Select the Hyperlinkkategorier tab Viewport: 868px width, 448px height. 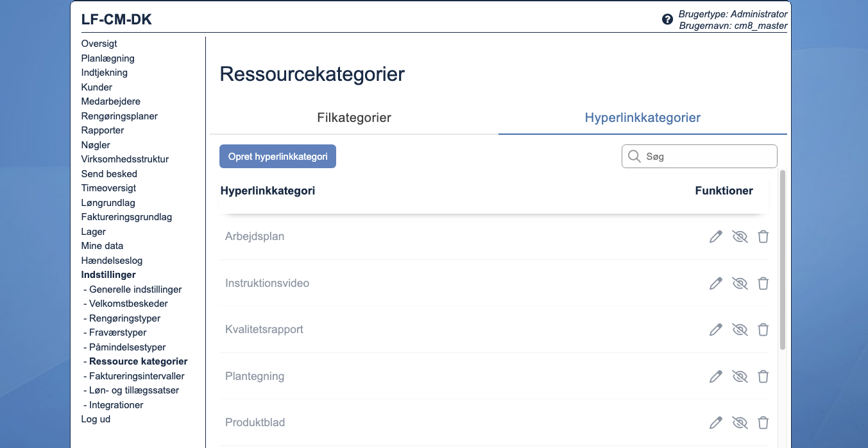pyautogui.click(x=642, y=117)
